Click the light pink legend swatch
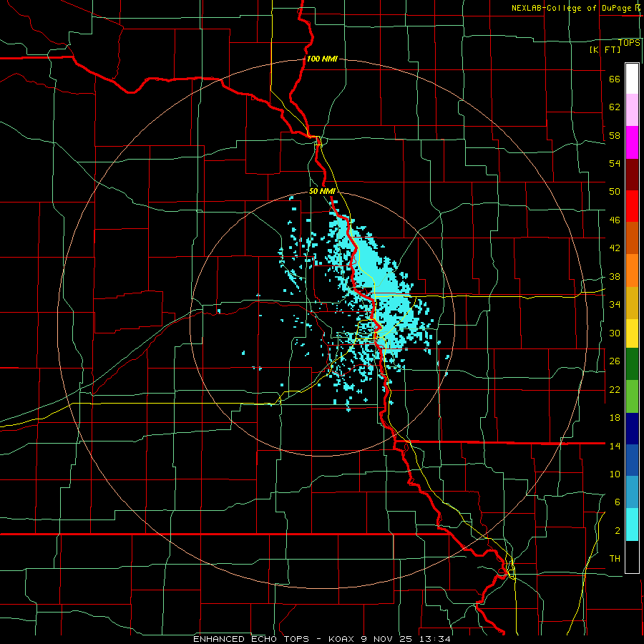Viewport: 644px width, 644px height. (x=632, y=109)
